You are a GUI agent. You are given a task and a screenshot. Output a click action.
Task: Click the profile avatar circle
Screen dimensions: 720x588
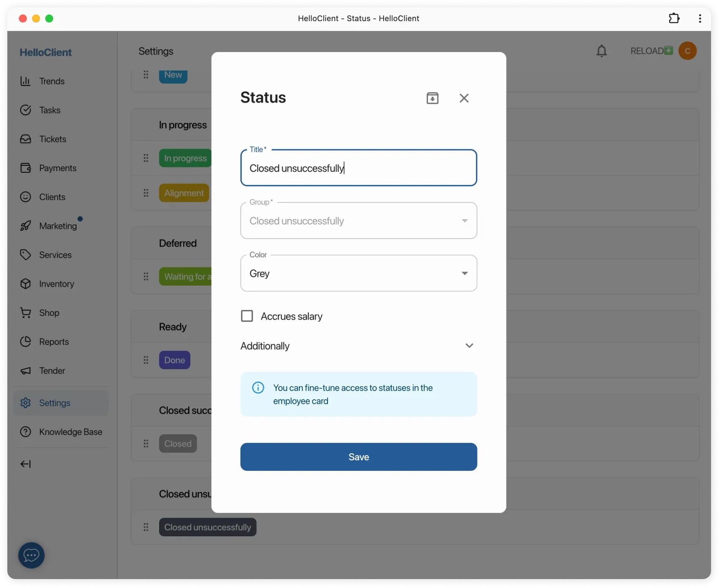click(688, 50)
